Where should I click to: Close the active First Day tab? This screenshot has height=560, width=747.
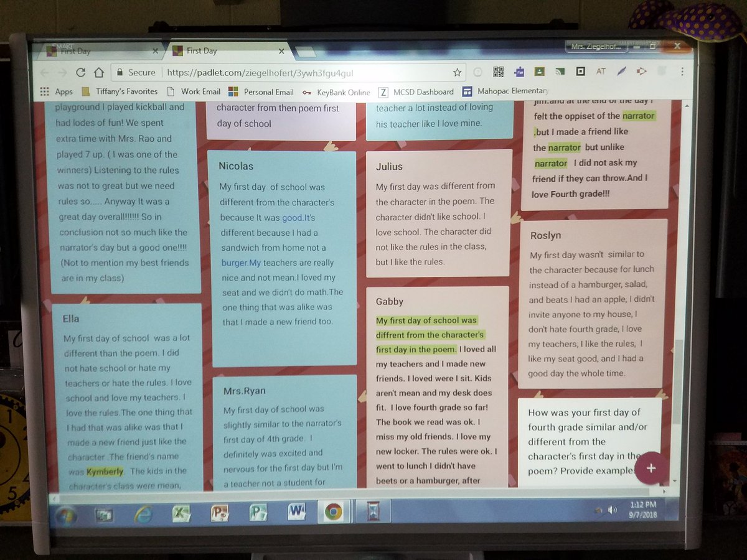click(282, 51)
